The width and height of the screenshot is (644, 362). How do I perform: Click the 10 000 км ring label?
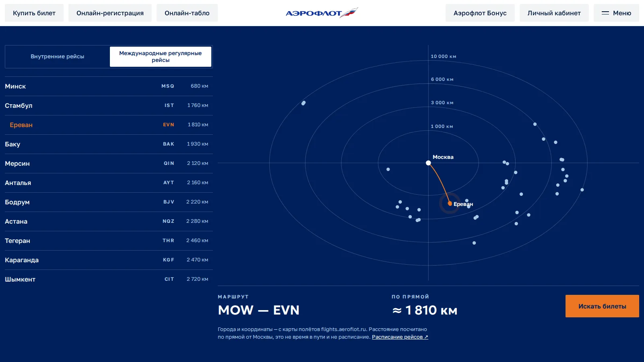click(x=444, y=56)
